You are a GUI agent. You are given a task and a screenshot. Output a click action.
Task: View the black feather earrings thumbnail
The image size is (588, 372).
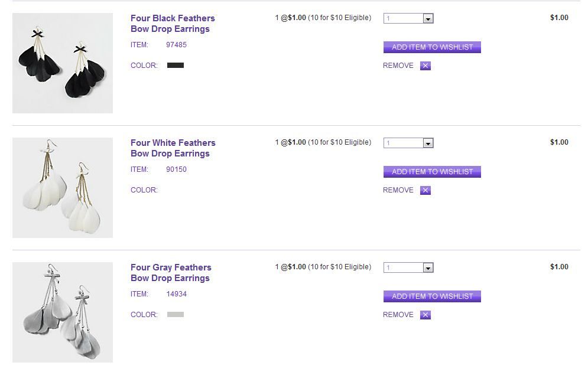[63, 63]
